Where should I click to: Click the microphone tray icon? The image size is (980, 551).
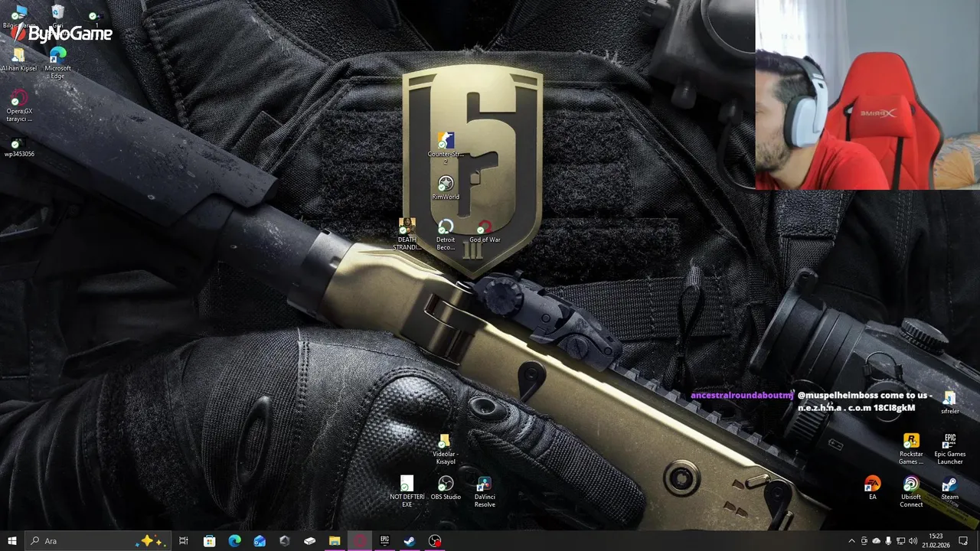pos(888,541)
